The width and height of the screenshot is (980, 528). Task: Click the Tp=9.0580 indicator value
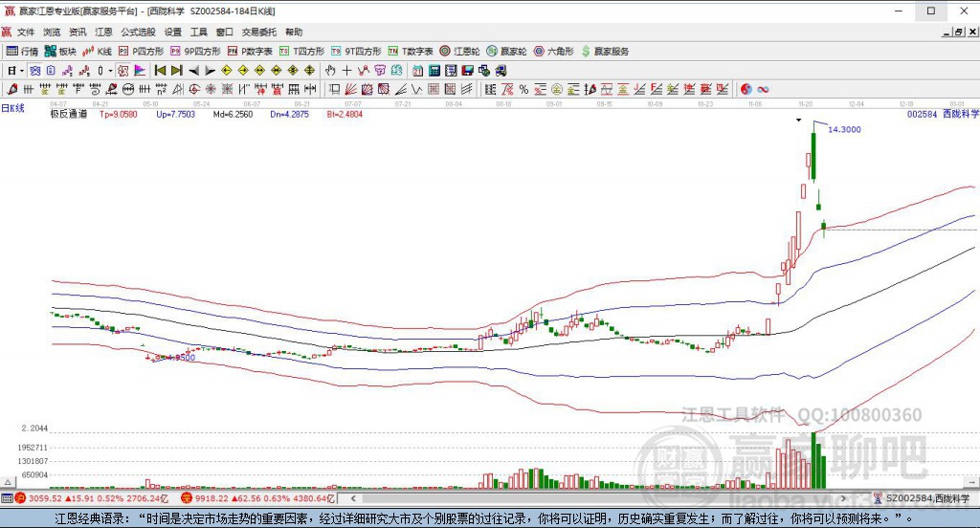(118, 115)
